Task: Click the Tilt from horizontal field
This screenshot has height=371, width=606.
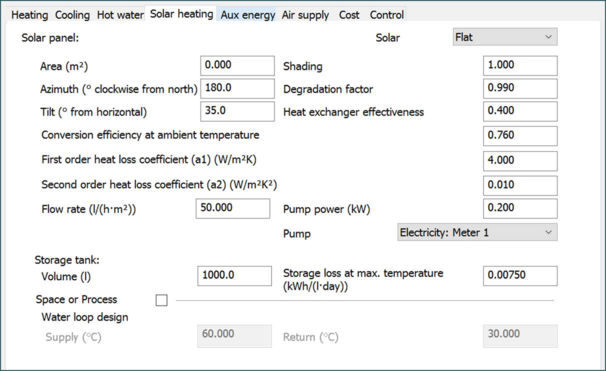Action: (237, 111)
